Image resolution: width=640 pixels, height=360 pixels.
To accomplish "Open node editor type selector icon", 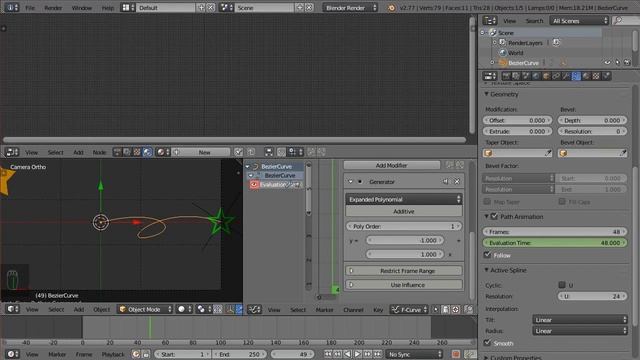I will (x=12, y=152).
